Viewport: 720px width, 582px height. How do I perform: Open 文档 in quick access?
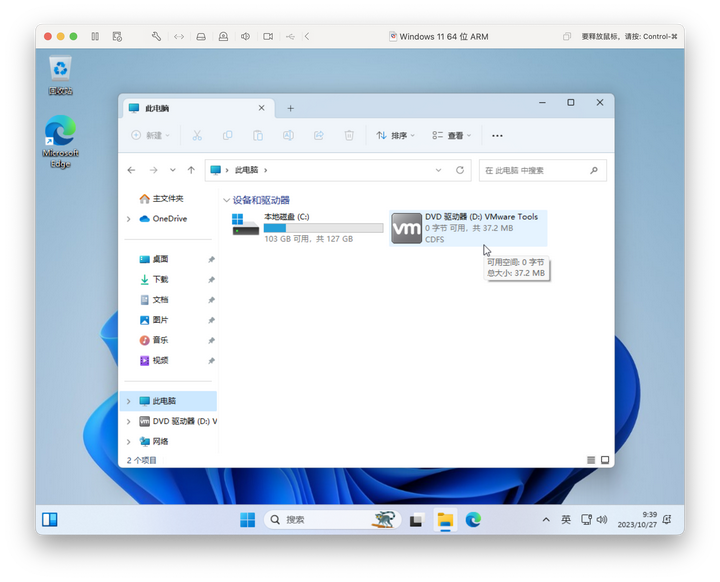click(154, 300)
